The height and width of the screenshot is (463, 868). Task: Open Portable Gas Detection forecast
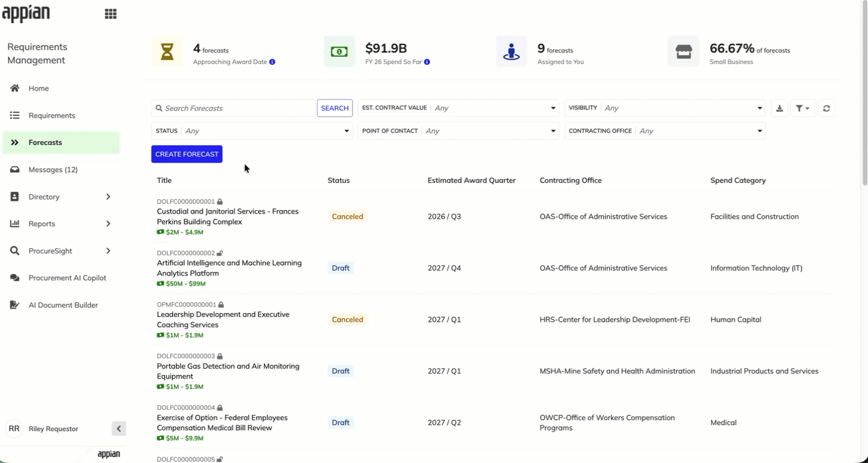[228, 371]
